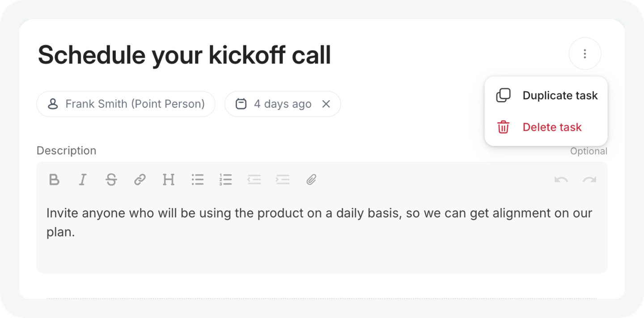Apply italic formatting in the editor
Screen dimensions: 644x318
[82, 180]
